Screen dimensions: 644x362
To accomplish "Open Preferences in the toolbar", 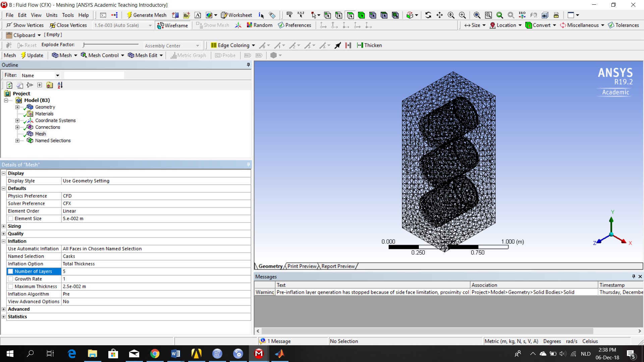I will click(x=294, y=25).
